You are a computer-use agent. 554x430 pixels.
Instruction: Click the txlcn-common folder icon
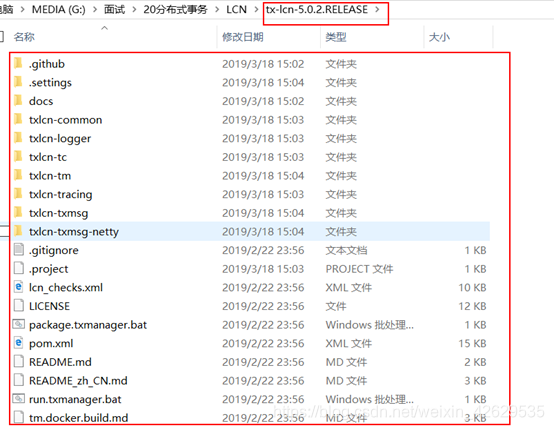18,119
